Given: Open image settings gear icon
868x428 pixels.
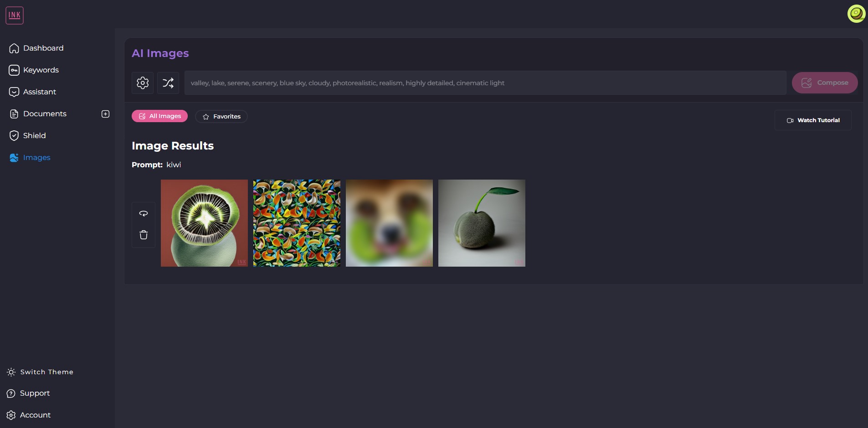Looking at the screenshot, I should click(143, 83).
